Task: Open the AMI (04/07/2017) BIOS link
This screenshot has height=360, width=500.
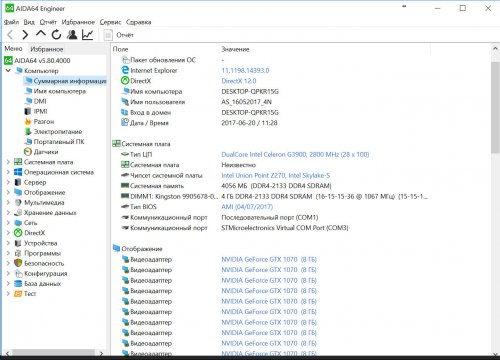Action: pyautogui.click(x=247, y=207)
